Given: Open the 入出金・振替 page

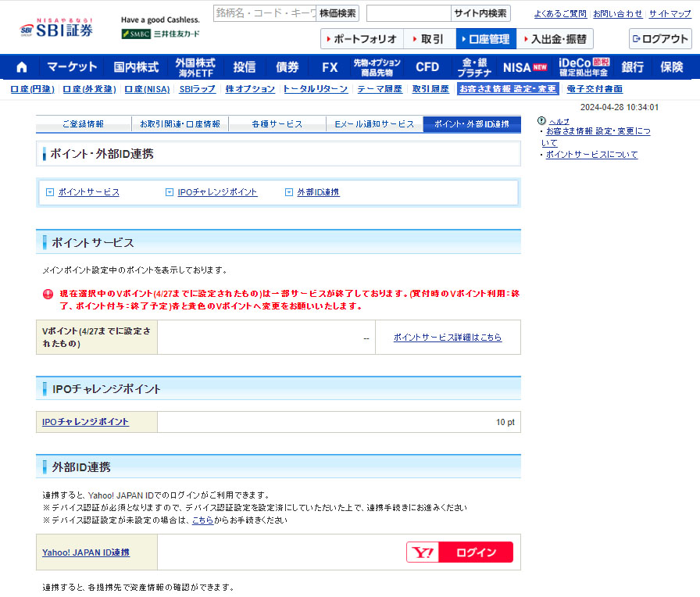Looking at the screenshot, I should (x=555, y=39).
